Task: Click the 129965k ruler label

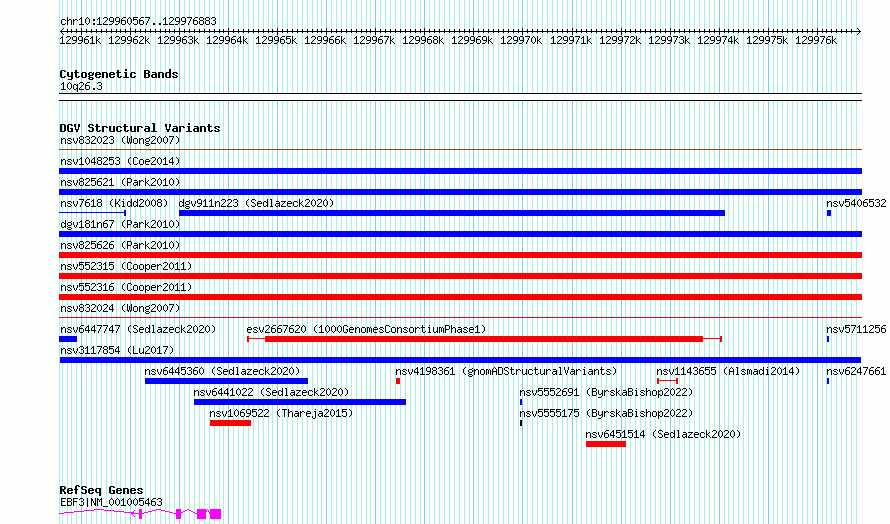Action: coord(276,40)
